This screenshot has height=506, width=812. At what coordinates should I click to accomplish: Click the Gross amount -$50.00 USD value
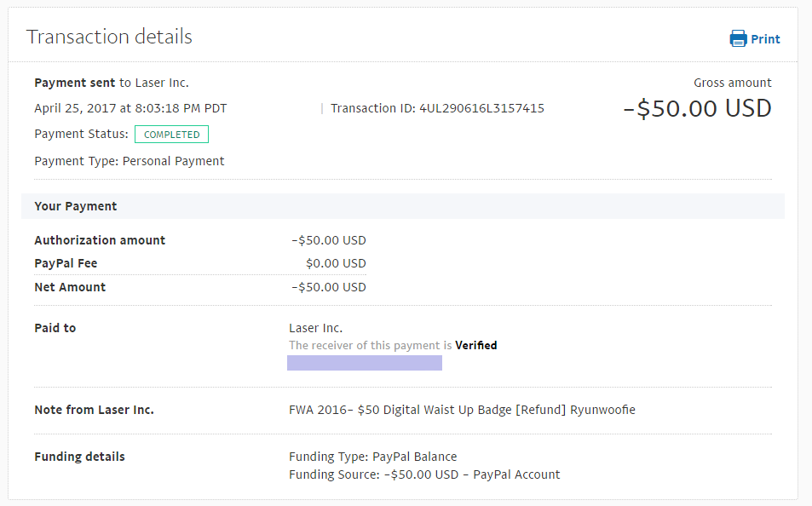[697, 109]
